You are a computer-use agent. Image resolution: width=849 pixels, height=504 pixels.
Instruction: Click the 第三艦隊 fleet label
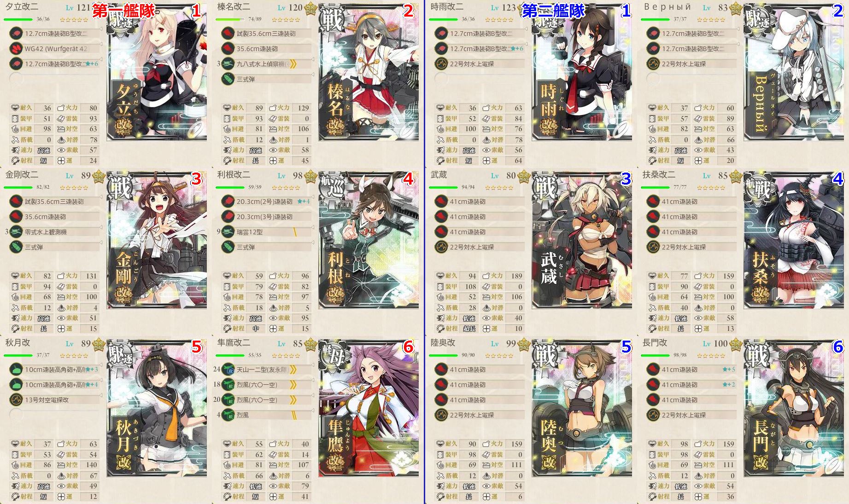tap(553, 11)
